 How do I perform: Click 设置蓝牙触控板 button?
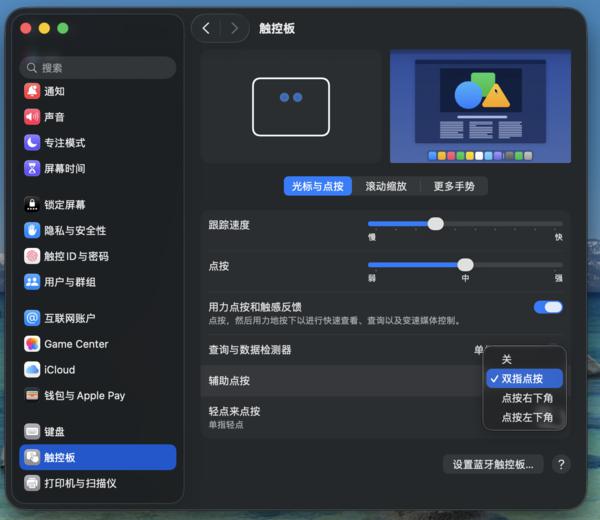coord(493,464)
